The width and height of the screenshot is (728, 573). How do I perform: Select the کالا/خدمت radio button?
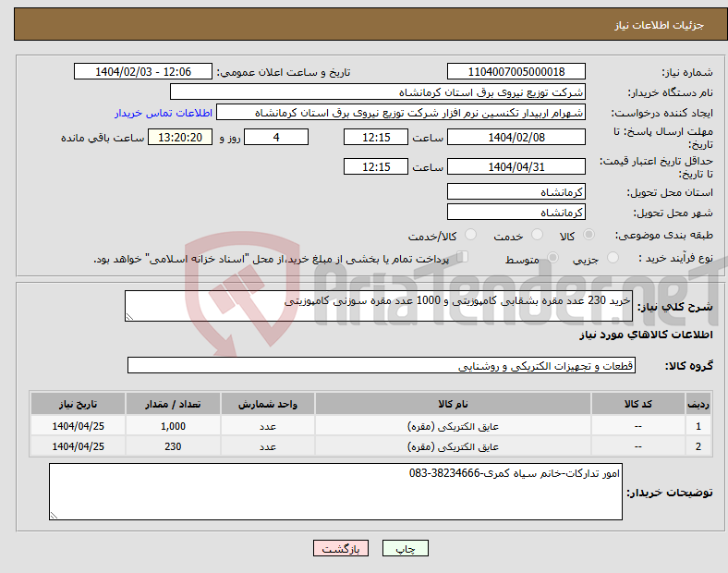(470, 235)
